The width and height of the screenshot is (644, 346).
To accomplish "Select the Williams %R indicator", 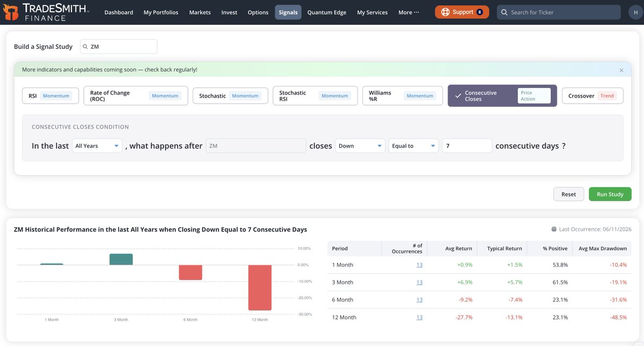I will 402,96.
